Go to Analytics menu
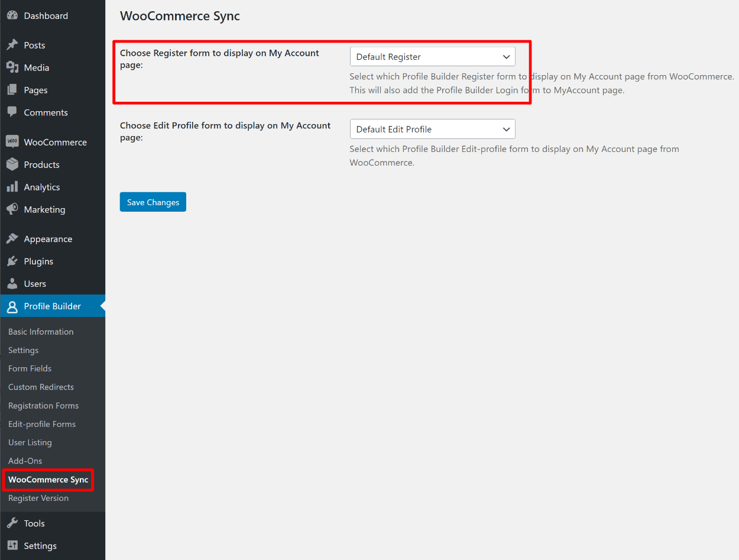Screen dimensions: 739x560 [53, 187]
